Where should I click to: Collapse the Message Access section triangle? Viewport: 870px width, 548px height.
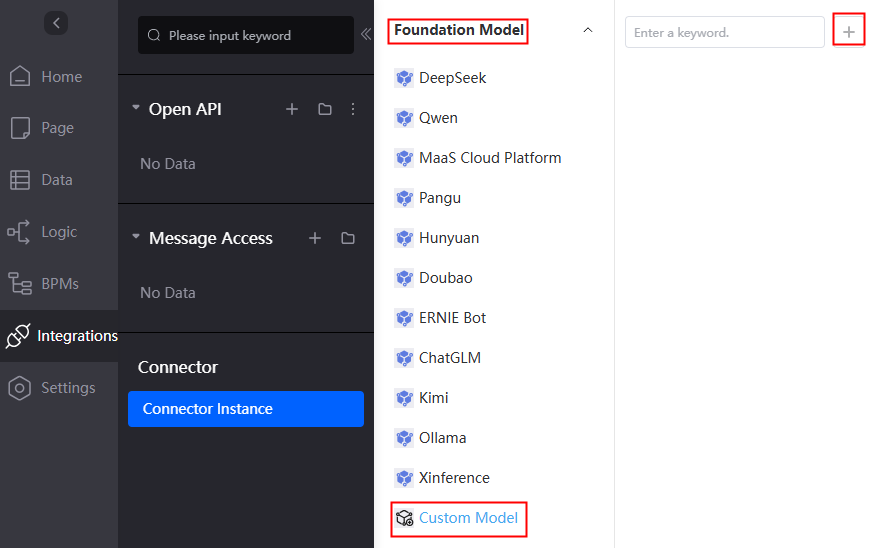tap(136, 236)
